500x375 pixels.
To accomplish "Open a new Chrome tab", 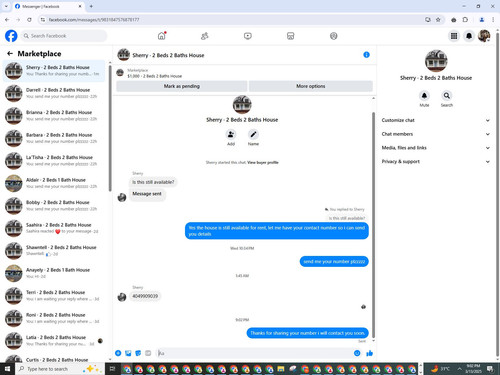I will coord(91,6).
